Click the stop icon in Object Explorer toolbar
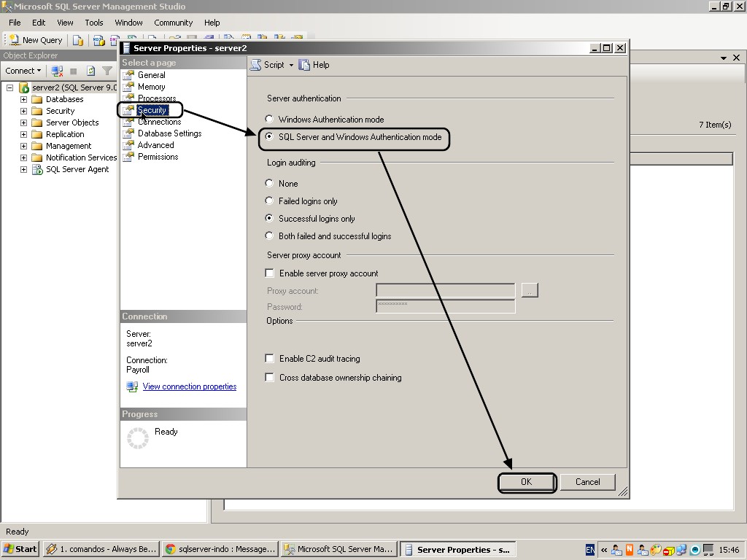 74,71
